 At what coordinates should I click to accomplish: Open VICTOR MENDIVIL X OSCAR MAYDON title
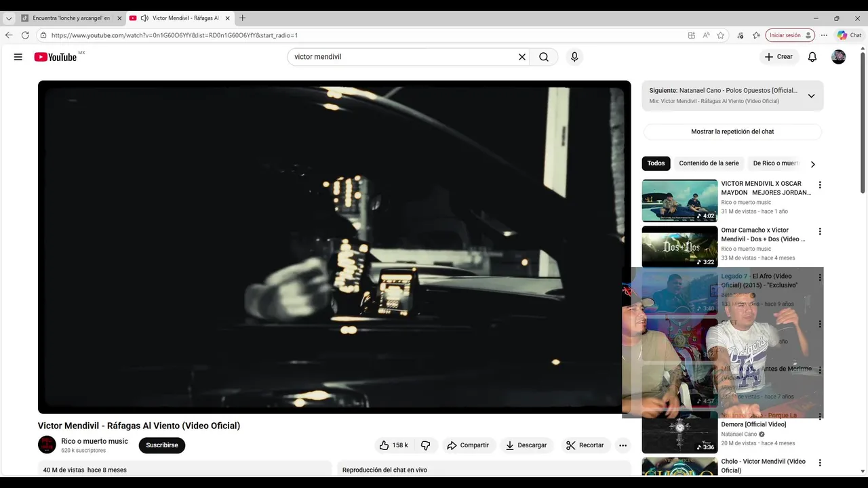point(766,188)
